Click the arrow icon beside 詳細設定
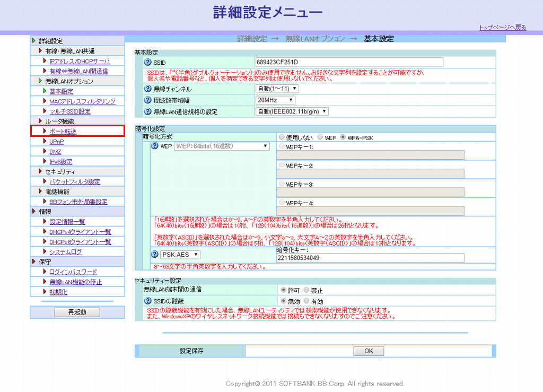543x392 pixels. pos(34,41)
